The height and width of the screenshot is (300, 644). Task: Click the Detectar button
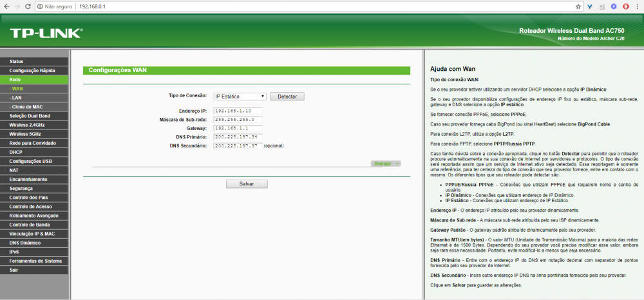tap(287, 96)
